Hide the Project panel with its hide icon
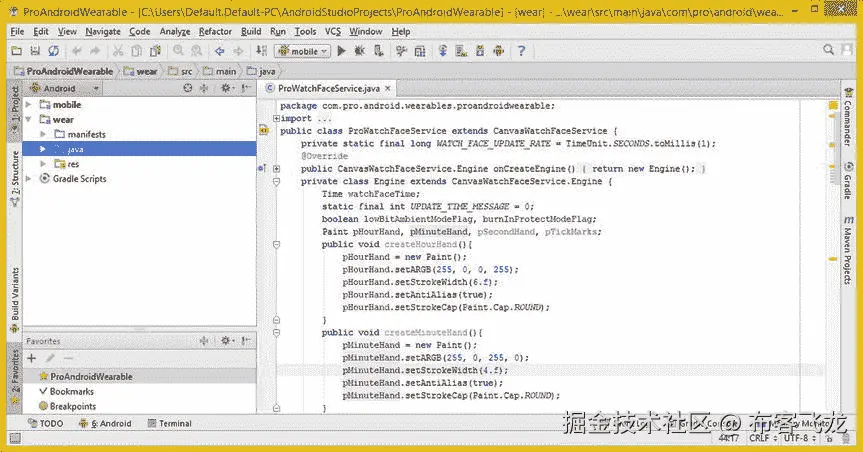 click(x=246, y=88)
